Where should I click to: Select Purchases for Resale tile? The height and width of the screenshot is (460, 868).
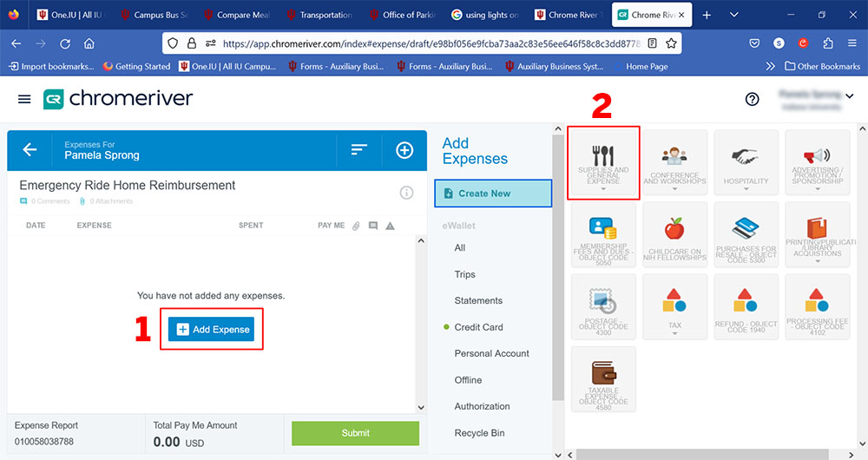tap(746, 234)
